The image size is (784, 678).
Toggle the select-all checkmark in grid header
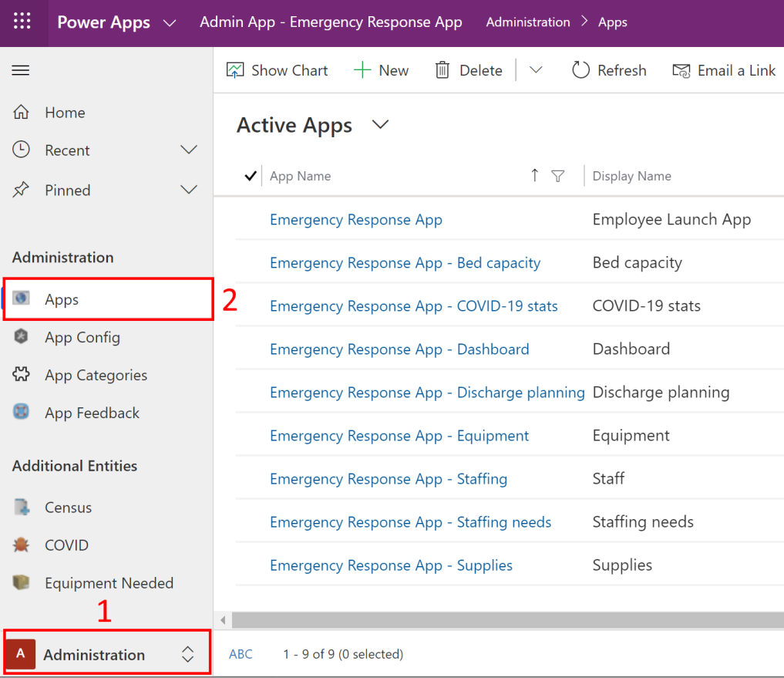251,176
